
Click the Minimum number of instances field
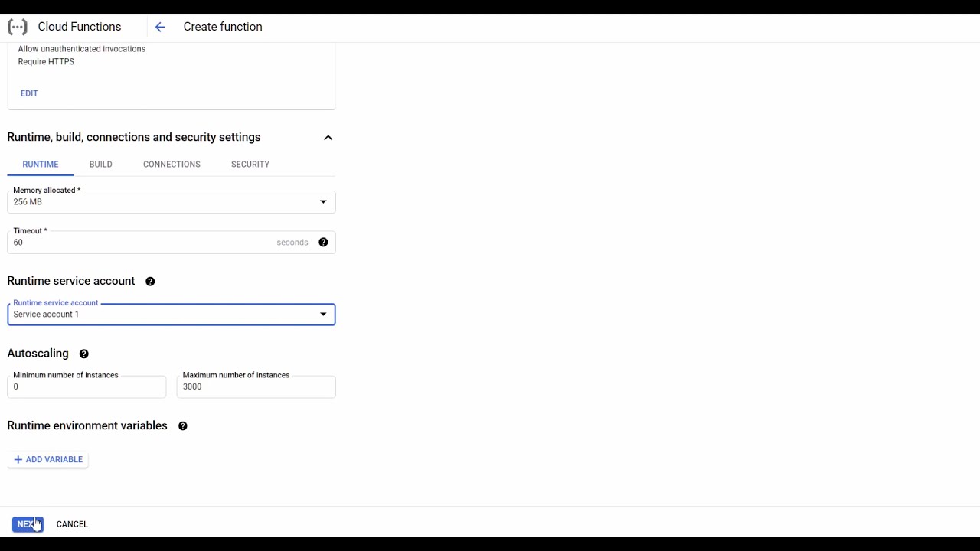87,386
